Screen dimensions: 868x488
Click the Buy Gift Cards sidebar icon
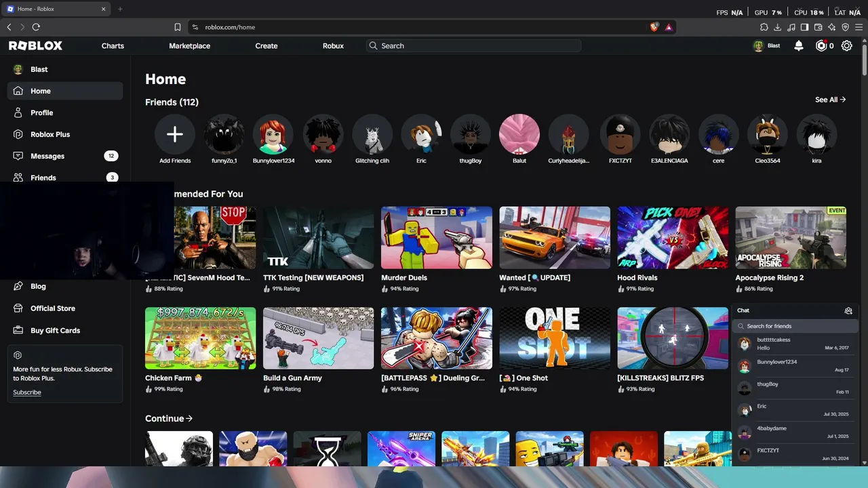(18, 330)
